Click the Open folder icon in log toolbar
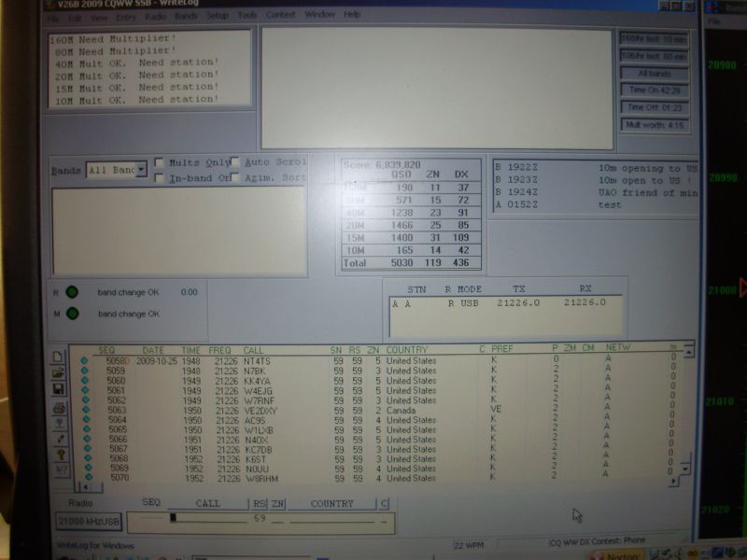Screen dimensions: 747x560 [x=60, y=373]
